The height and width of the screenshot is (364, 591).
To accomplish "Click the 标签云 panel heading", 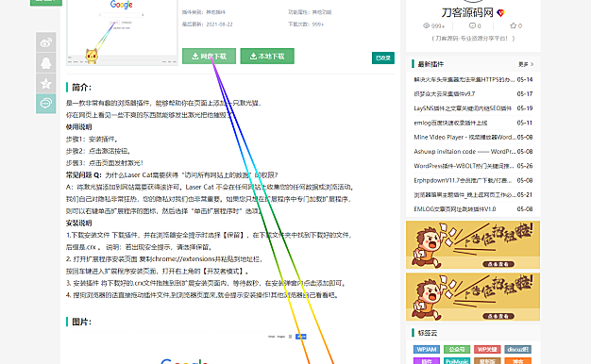I will [428, 333].
